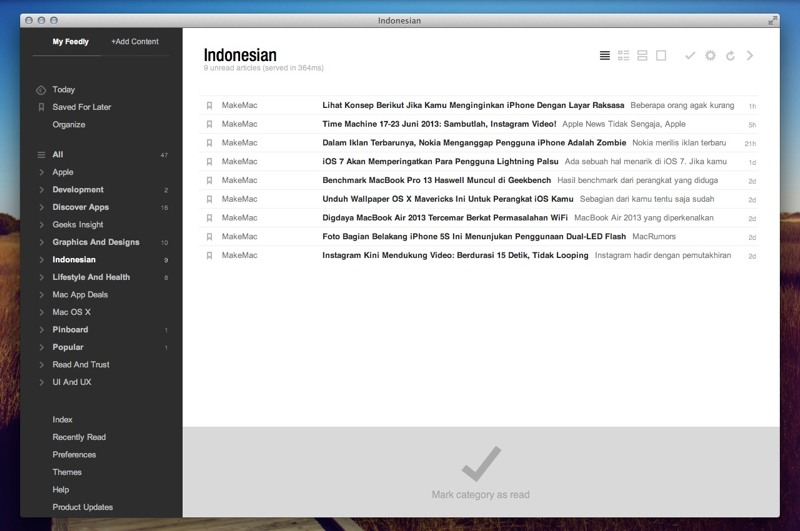Select the Lifestyle And Health category
This screenshot has width=800, height=531.
click(x=91, y=277)
